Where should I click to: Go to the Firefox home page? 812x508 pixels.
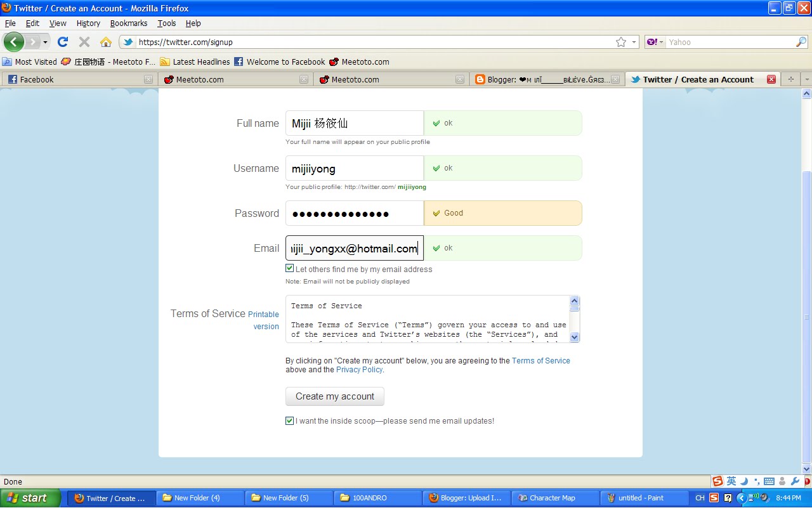coord(106,42)
